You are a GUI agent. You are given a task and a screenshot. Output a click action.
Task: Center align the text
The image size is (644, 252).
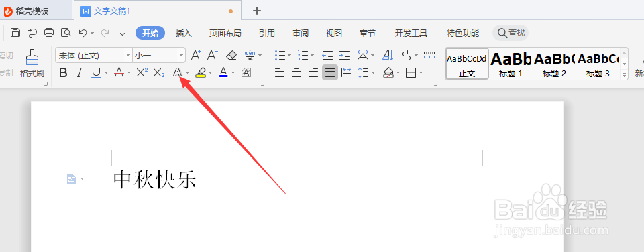297,73
